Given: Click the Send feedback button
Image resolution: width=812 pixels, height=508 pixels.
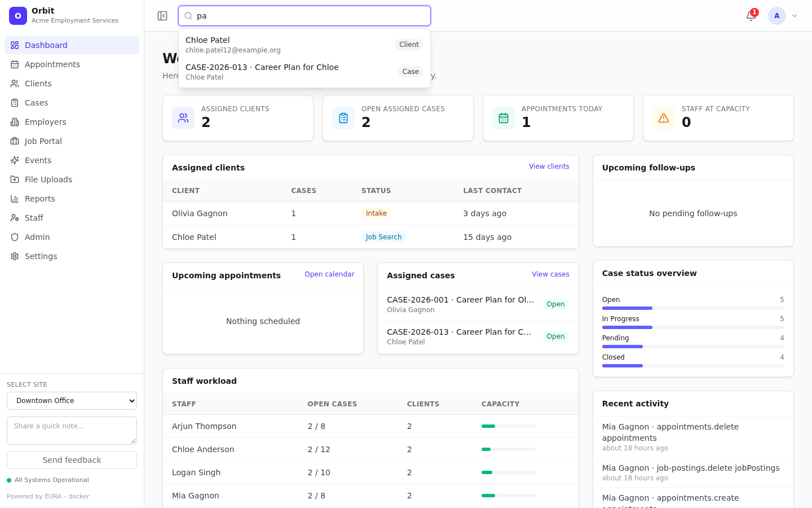Looking at the screenshot, I should pyautogui.click(x=72, y=460).
